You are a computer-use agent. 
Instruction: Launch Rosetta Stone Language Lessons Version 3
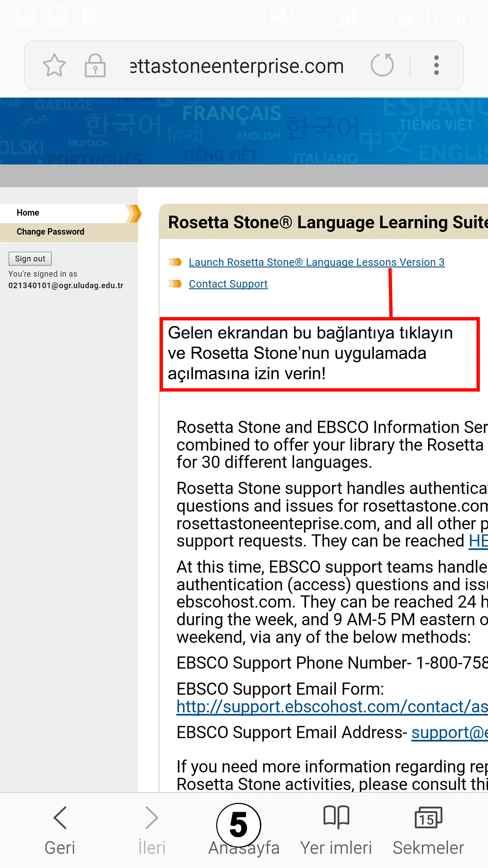point(317,262)
